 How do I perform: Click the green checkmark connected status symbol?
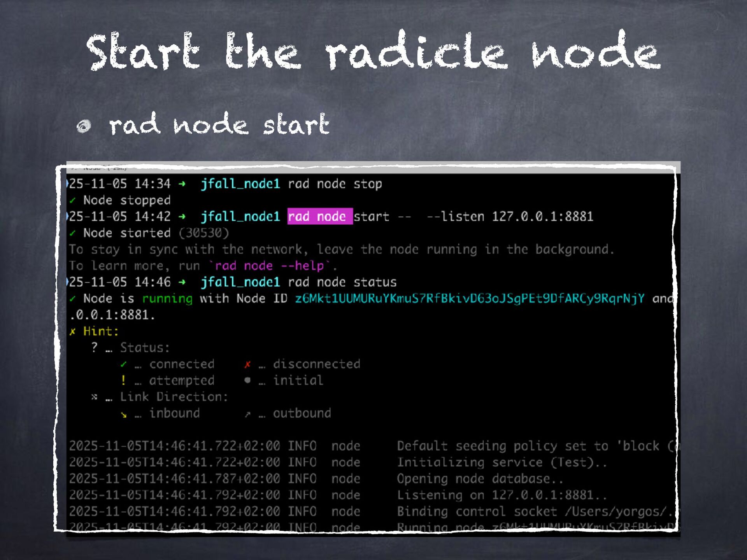[123, 364]
